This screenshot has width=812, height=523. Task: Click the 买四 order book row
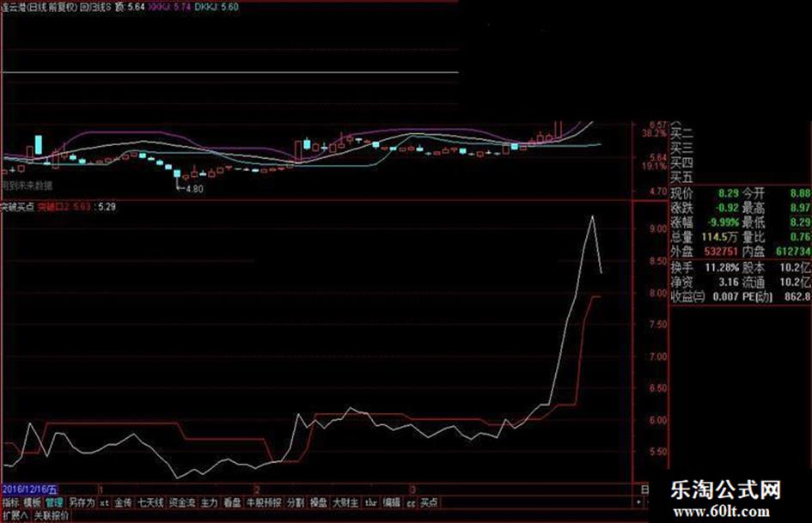(682, 163)
